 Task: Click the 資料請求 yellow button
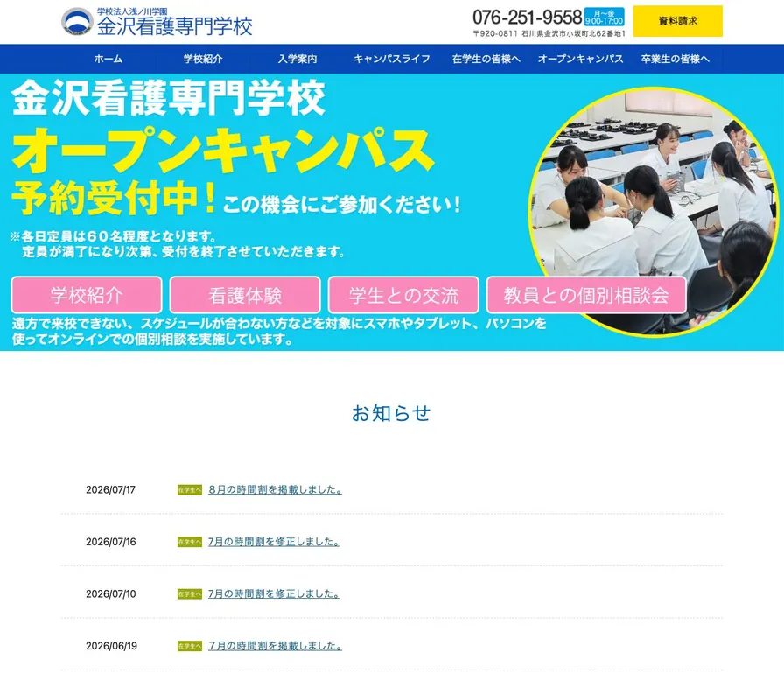[677, 21]
